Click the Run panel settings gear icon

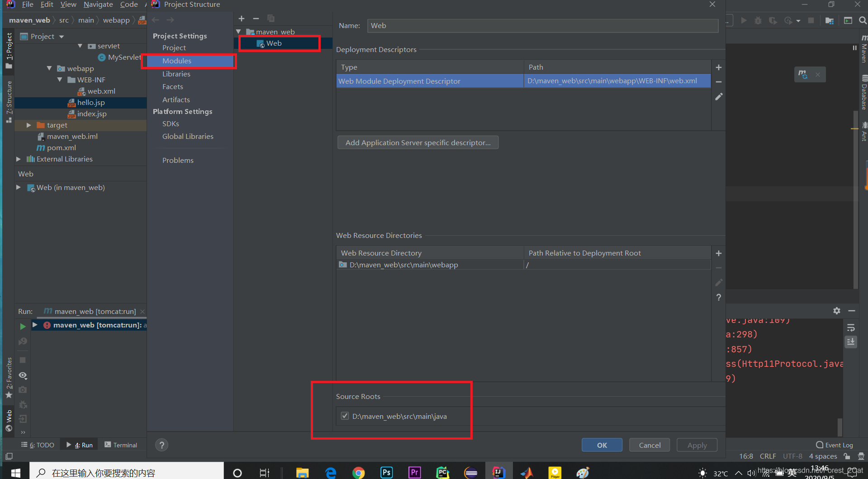click(836, 311)
